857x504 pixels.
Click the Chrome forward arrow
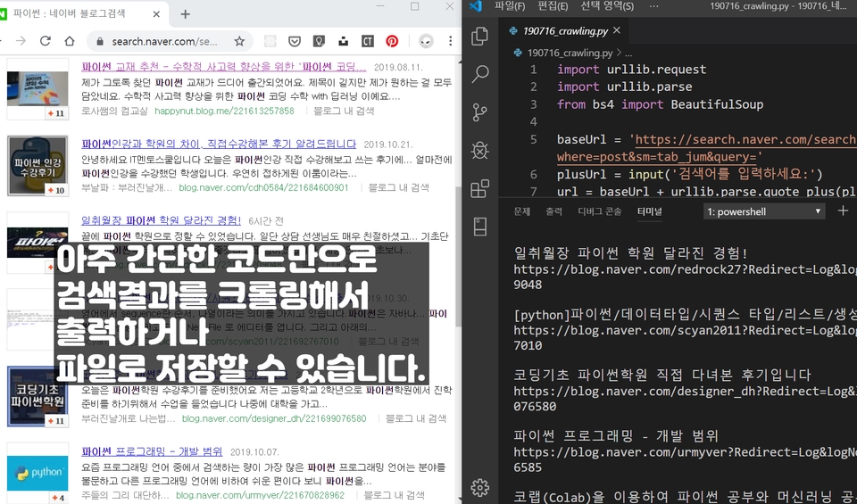coord(21,41)
